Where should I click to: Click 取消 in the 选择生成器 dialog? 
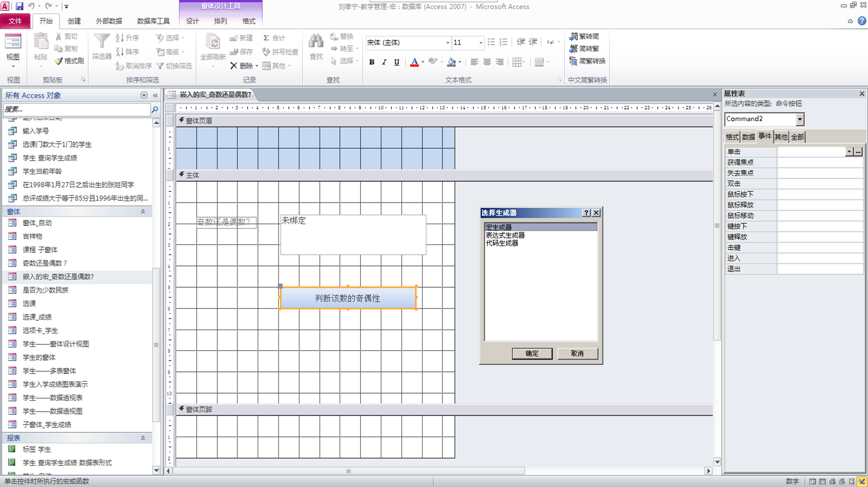(x=577, y=353)
